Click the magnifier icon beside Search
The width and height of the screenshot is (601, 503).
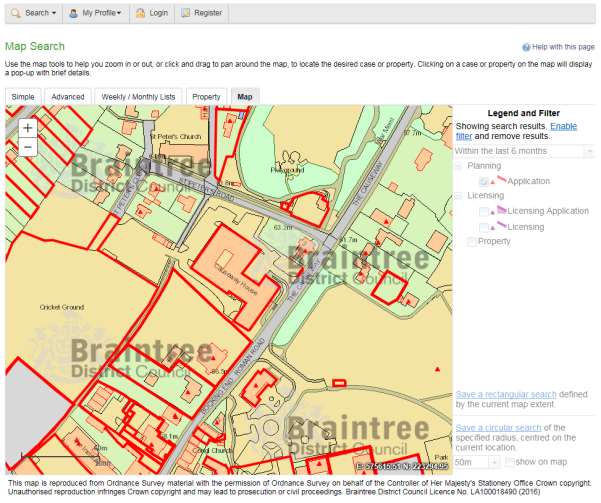[x=16, y=13]
